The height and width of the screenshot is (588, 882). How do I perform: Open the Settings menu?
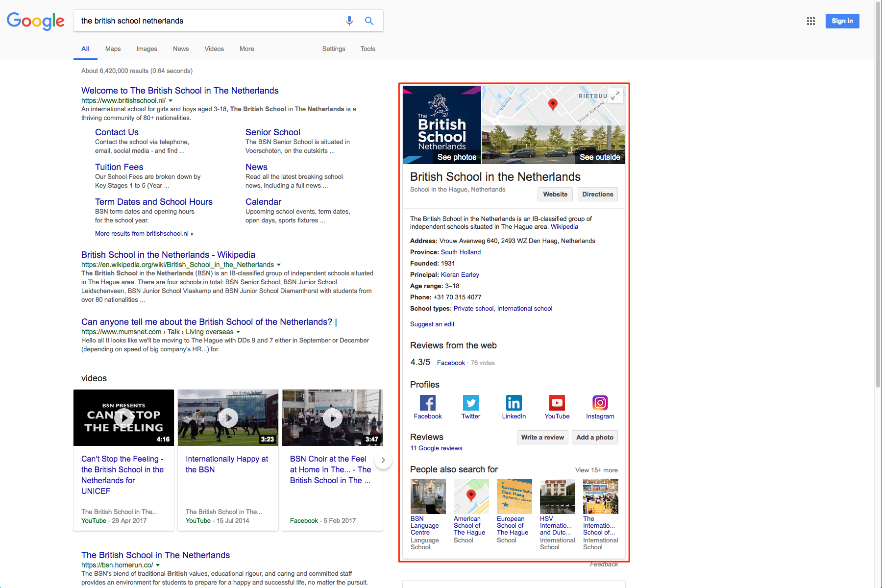pyautogui.click(x=334, y=49)
